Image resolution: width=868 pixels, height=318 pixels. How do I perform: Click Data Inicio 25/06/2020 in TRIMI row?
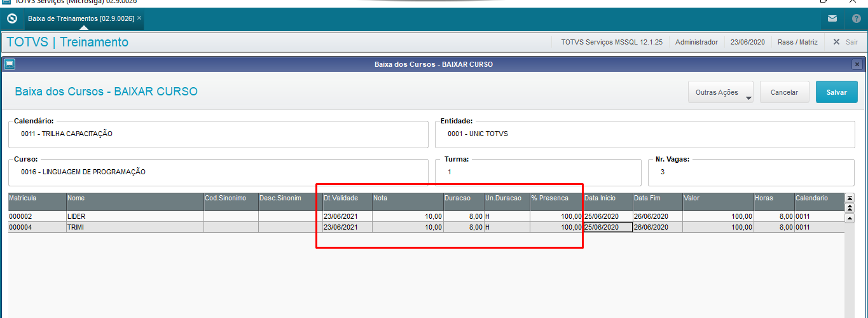click(608, 227)
